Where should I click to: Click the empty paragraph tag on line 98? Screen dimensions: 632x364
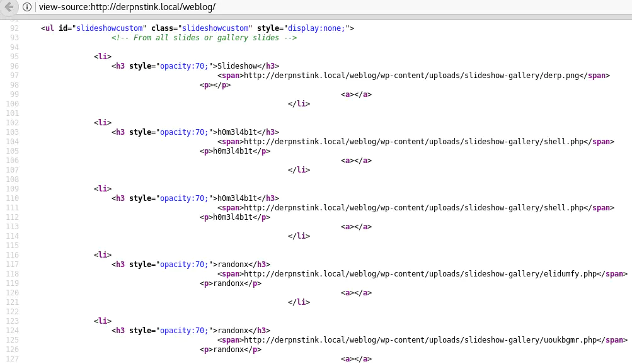tap(215, 85)
